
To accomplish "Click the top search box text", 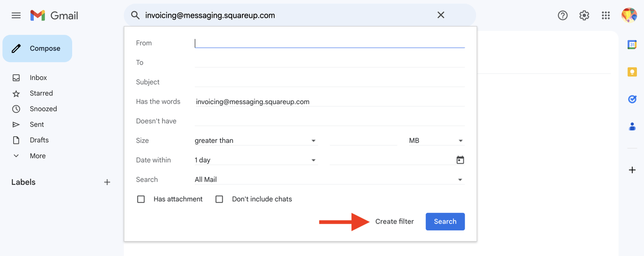I will 210,15.
